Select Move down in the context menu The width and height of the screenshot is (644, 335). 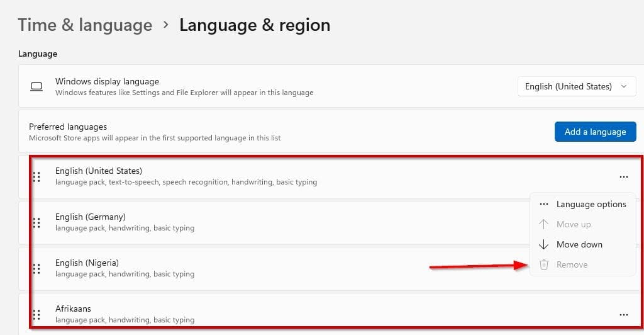(x=579, y=244)
